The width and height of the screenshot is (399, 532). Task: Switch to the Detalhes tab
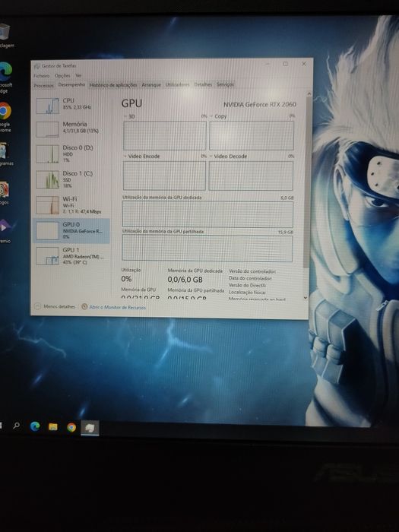coord(203,84)
